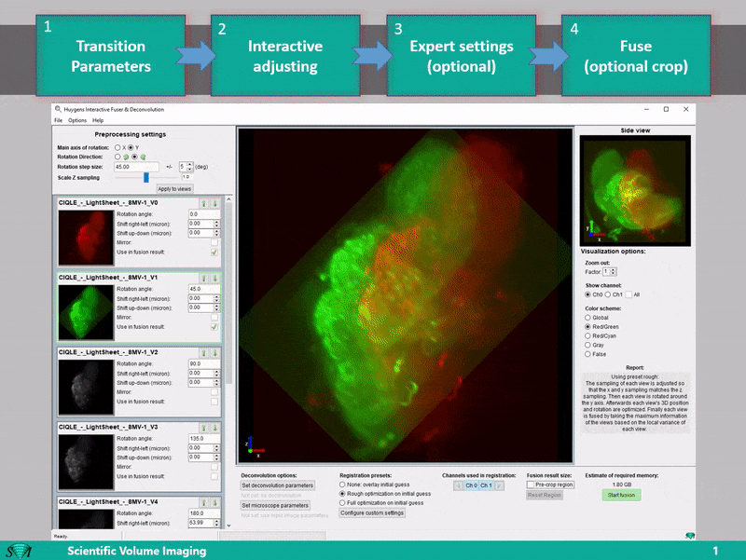Viewport: 746px width, 560px height.
Task: Open the File menu
Action: [58, 120]
